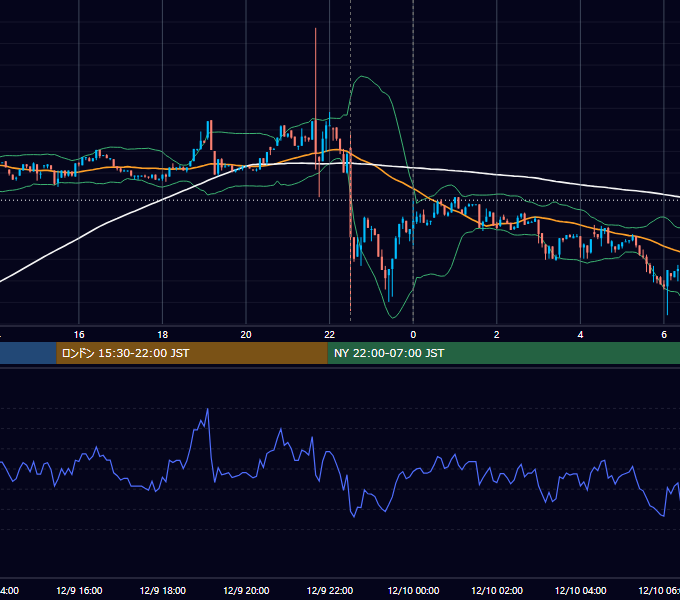The image size is (680, 600).
Task: Click the 12/10 00:00 indicator time label
Action: click(x=413, y=590)
